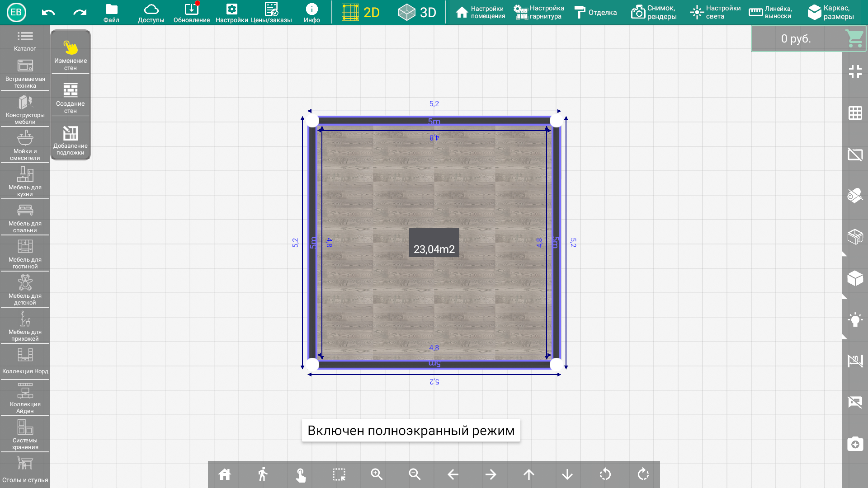Image resolution: width=868 pixels, height=488 pixels.
Task: Toggle the grid display icon
Action: (x=855, y=113)
